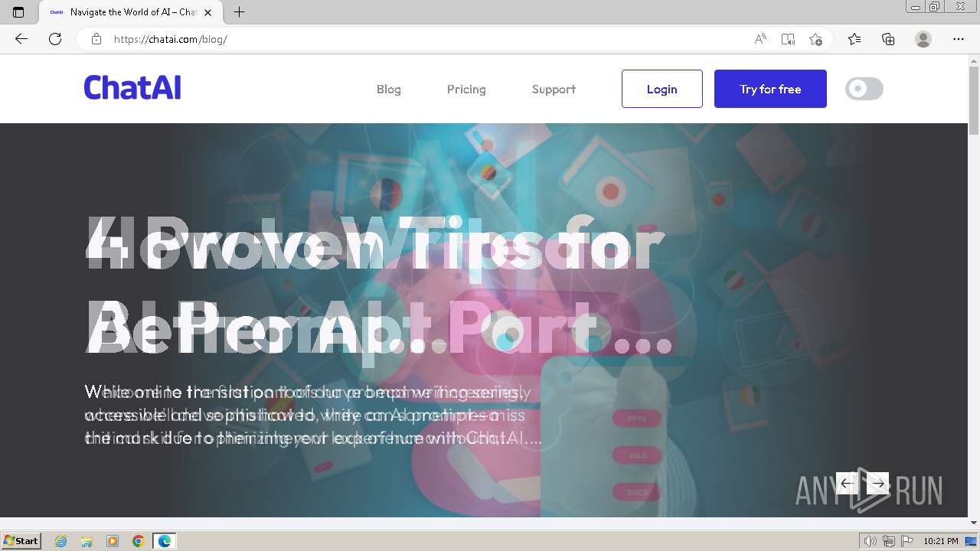
Task: Open Immersive Reader icon in address bar
Action: (788, 39)
